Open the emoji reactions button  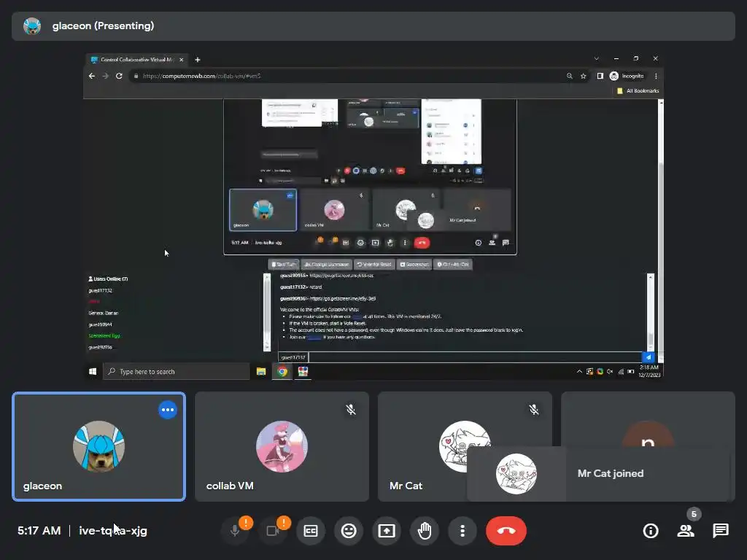349,531
